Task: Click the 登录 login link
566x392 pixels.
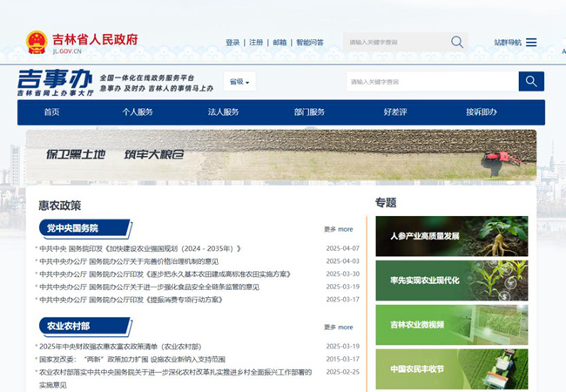Action: tap(232, 43)
